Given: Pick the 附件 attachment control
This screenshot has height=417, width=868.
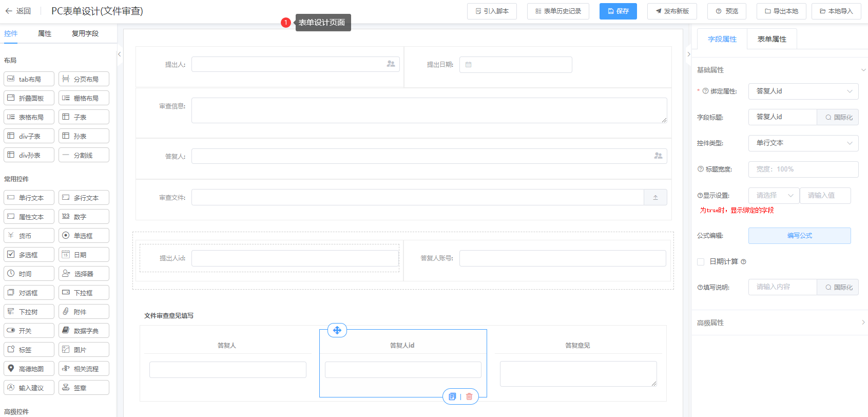Looking at the screenshot, I should pyautogui.click(x=84, y=312).
